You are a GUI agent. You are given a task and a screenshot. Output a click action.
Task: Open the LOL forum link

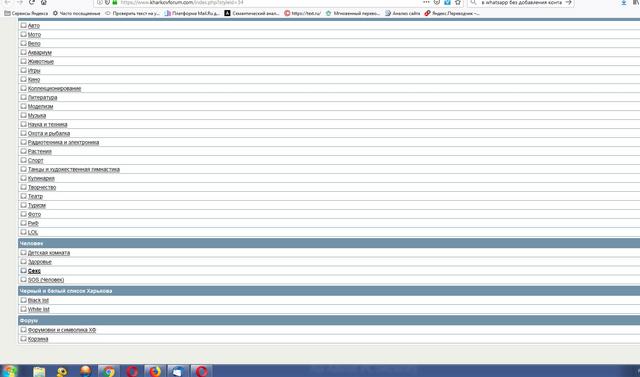33,232
